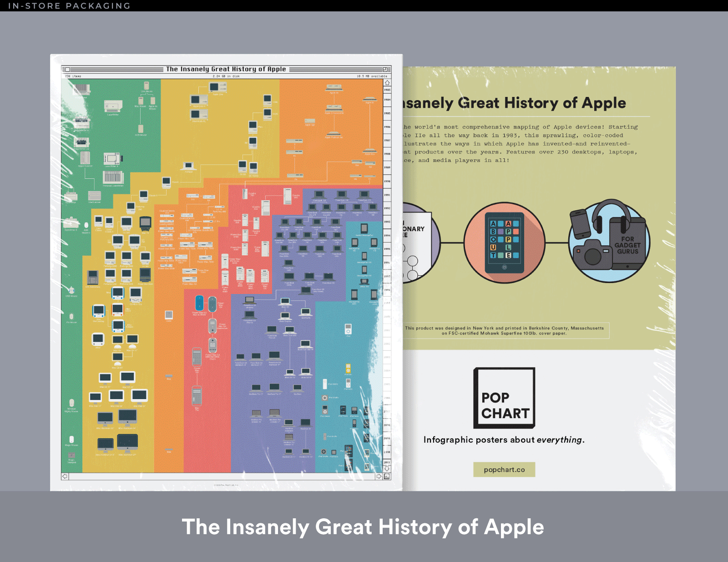The image size is (728, 562).
Task: Click the '2.24 GB in disk' text
Action: click(x=226, y=76)
